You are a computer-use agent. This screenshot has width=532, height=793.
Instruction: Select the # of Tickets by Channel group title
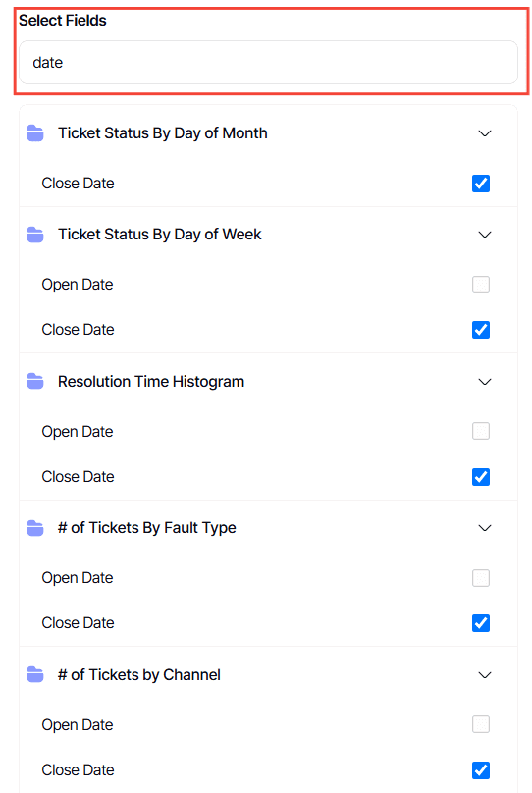pos(139,674)
